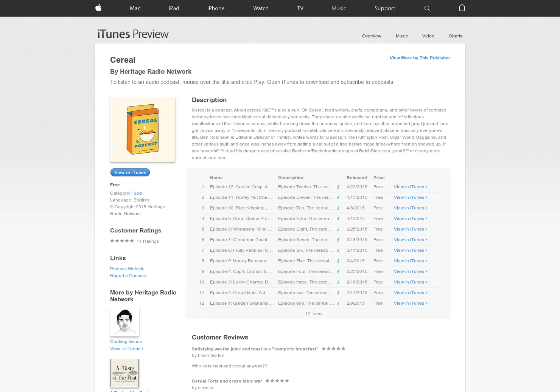
Task: Click the blue View in iTunes button
Action: point(130,172)
